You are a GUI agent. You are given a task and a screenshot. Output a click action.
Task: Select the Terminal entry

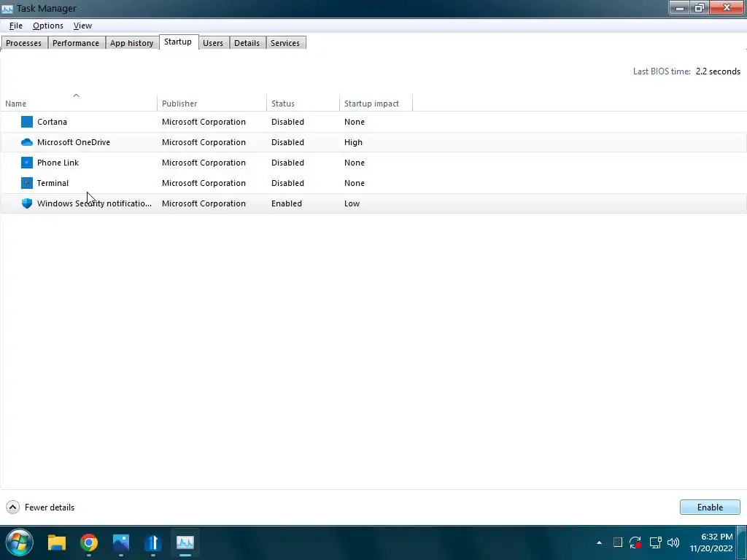tap(53, 183)
